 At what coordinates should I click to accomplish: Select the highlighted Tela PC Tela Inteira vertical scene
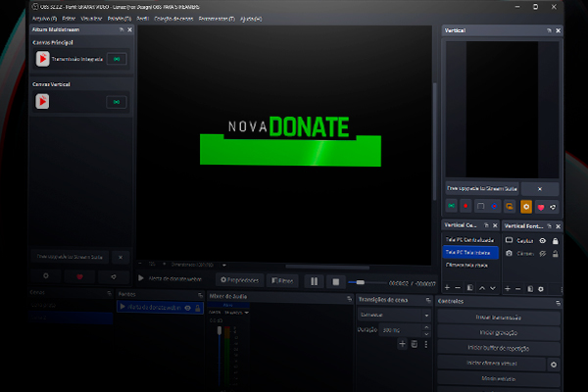(x=470, y=253)
